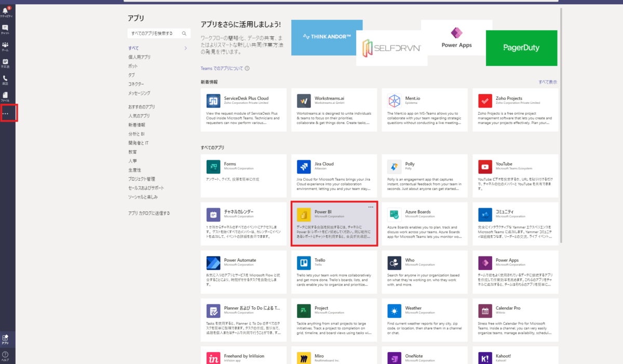623x364 pixels.
Task: Click the Trello app icon
Action: [x=304, y=263]
